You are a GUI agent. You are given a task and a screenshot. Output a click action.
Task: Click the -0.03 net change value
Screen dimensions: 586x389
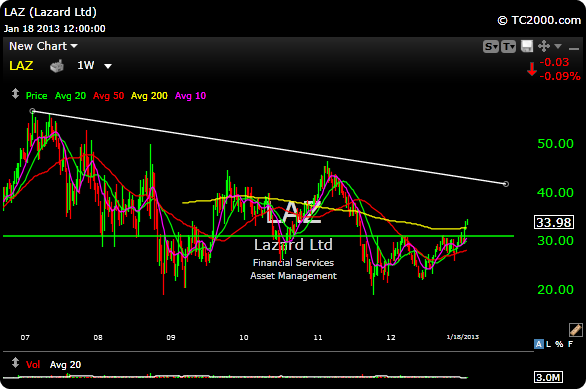(554, 62)
